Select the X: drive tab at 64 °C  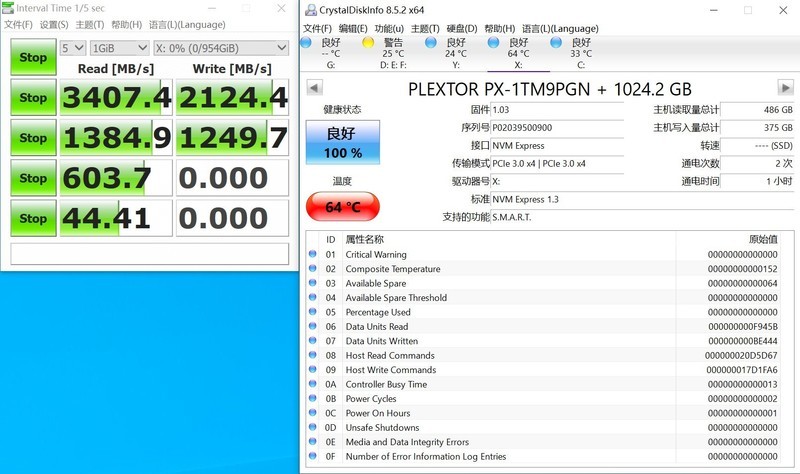518,53
